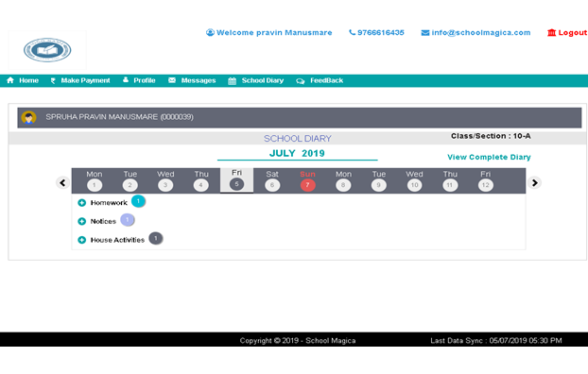Expand the Notices section
Image resolution: width=588 pixels, height=374 pixels.
click(81, 222)
